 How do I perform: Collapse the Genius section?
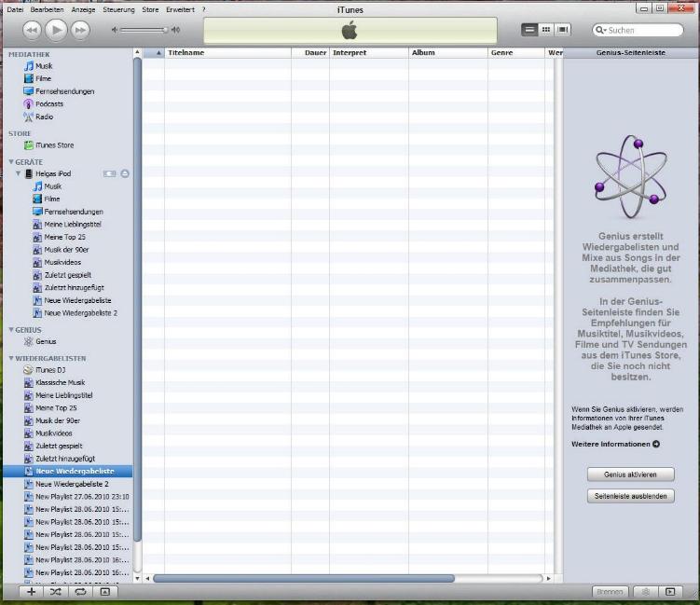tap(11, 329)
